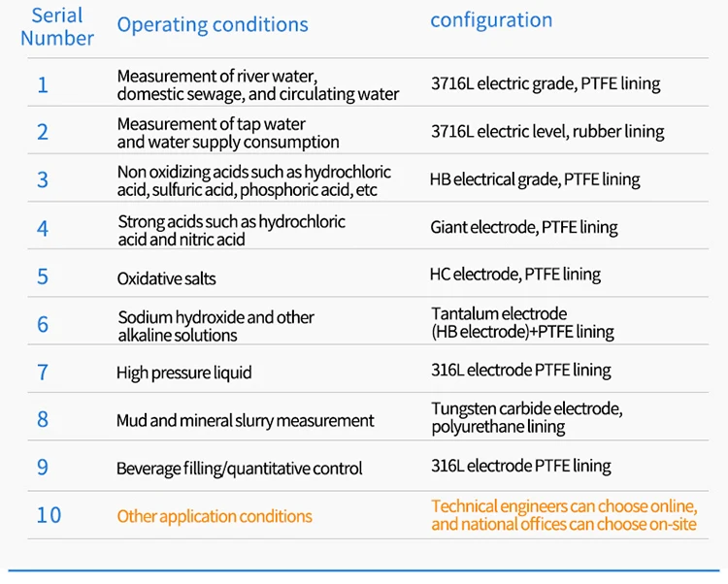Viewport: 728px width, 584px height.
Task: Click "3716L electric level, rubber lining" cell
Action: click(547, 132)
